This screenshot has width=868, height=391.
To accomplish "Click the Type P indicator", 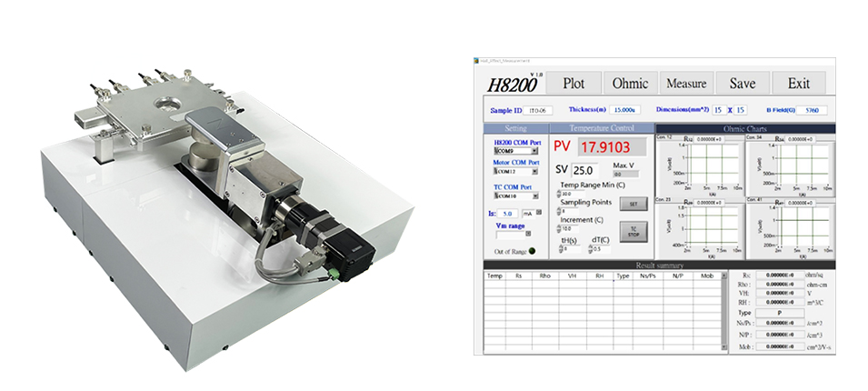I will [780, 313].
